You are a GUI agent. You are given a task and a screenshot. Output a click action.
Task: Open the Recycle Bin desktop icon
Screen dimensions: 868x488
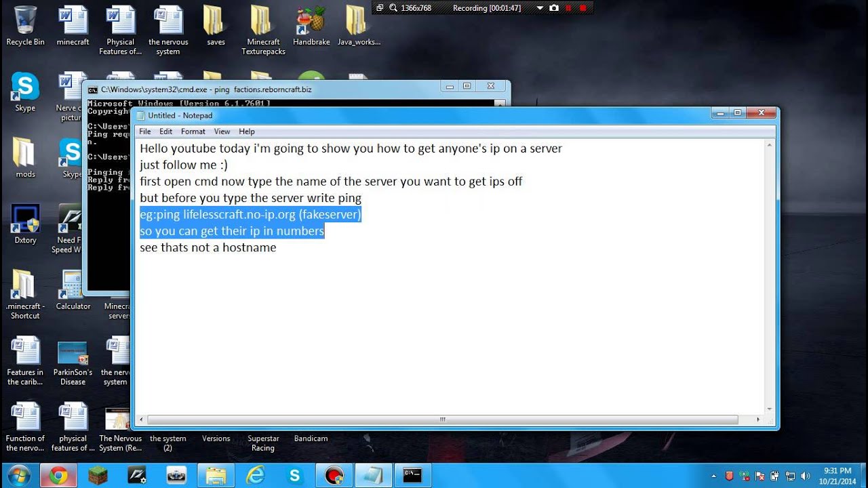25,26
